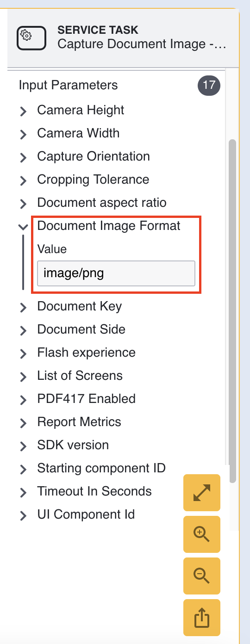This screenshot has width=250, height=644.
Task: Click the image/png value field
Action: coord(116,273)
